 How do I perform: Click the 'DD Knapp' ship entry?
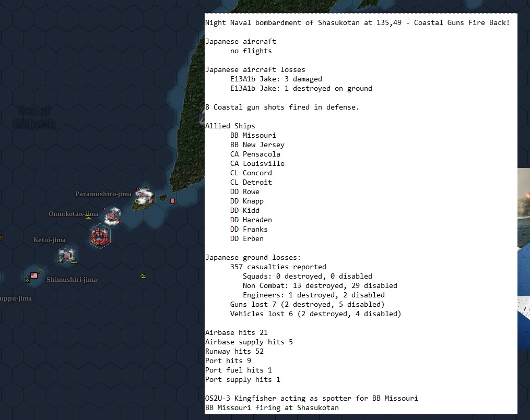point(247,201)
